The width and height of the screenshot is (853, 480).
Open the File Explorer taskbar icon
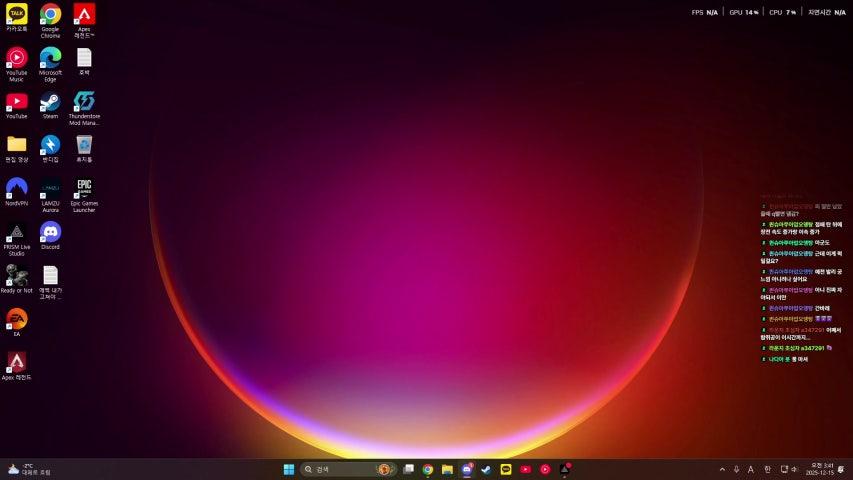(447, 469)
